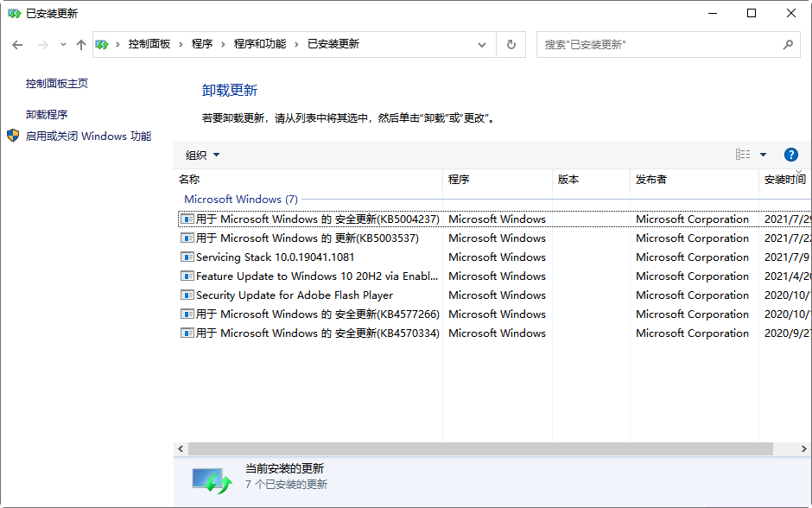
Task: Open the Help question mark icon
Action: (x=791, y=155)
